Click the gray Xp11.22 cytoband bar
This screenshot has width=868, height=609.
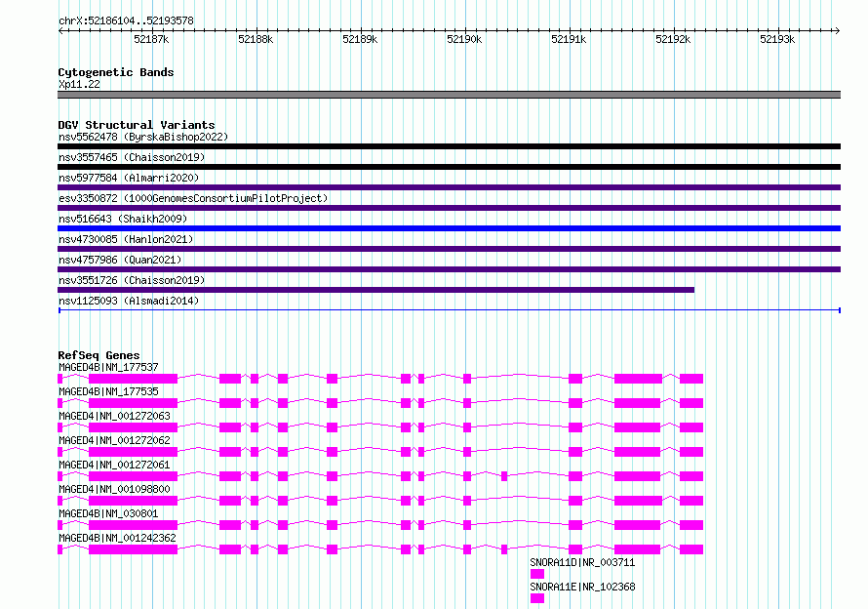[x=449, y=95]
